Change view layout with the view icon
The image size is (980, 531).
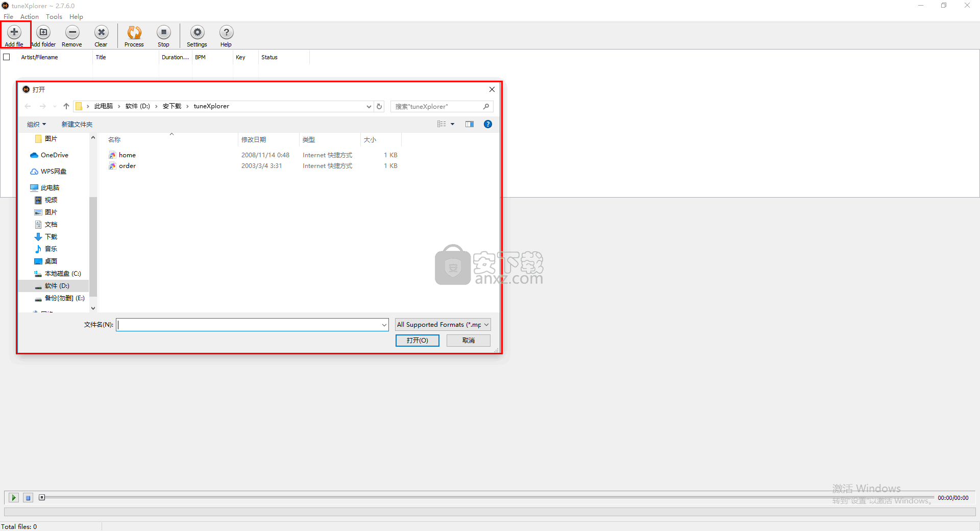(442, 124)
